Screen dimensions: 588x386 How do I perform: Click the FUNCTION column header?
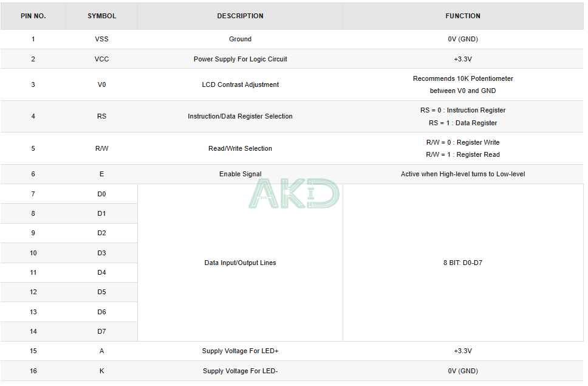click(x=463, y=16)
